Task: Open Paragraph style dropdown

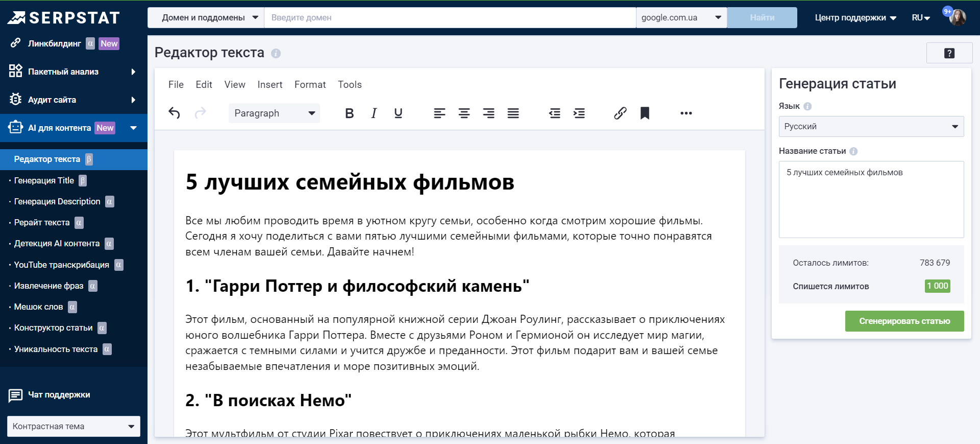Action: (x=274, y=113)
